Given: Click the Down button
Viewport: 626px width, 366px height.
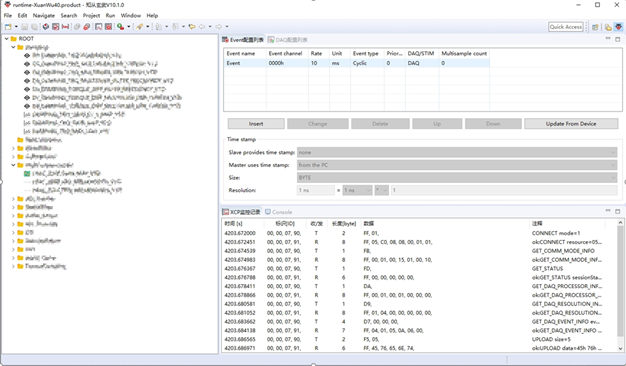Looking at the screenshot, I should (x=493, y=124).
